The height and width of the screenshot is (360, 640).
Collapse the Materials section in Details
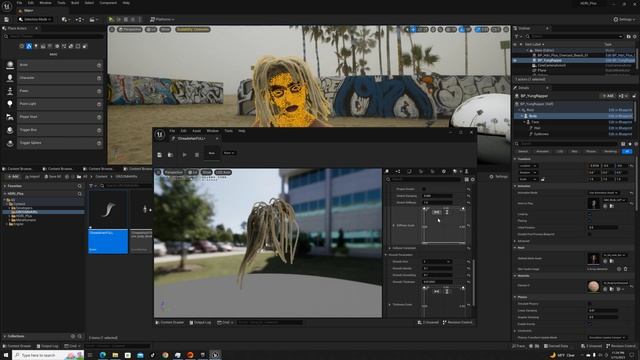pos(515,276)
